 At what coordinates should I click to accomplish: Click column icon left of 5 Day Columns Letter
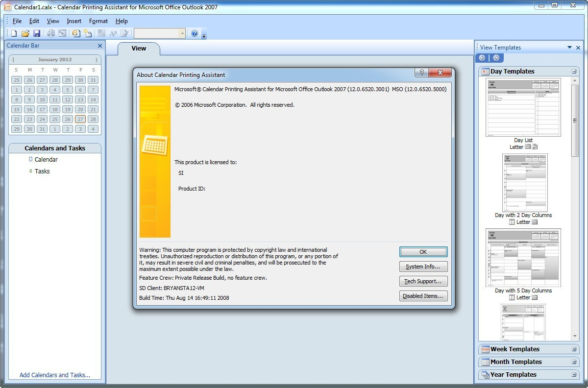click(x=512, y=297)
